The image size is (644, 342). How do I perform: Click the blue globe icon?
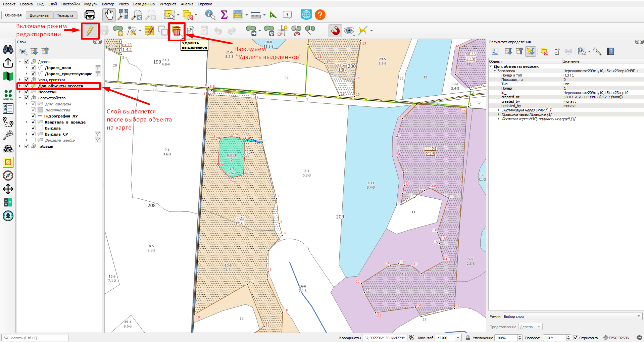click(x=306, y=15)
